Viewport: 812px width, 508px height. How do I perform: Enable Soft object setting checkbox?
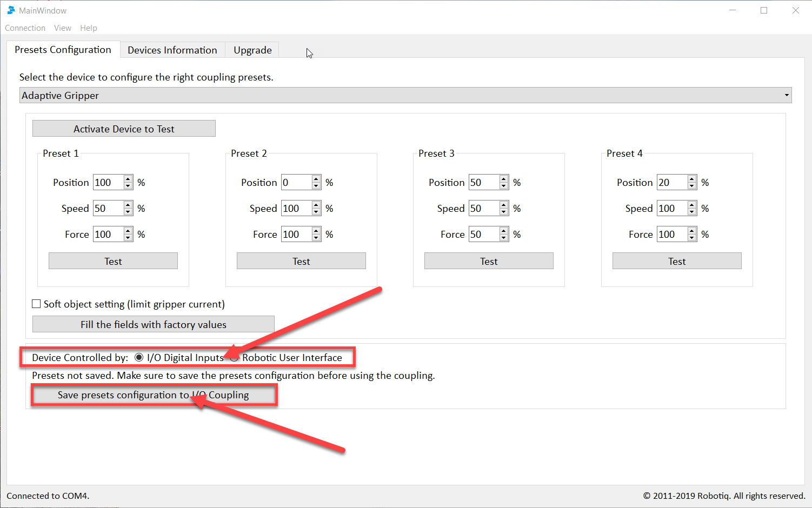coord(36,304)
